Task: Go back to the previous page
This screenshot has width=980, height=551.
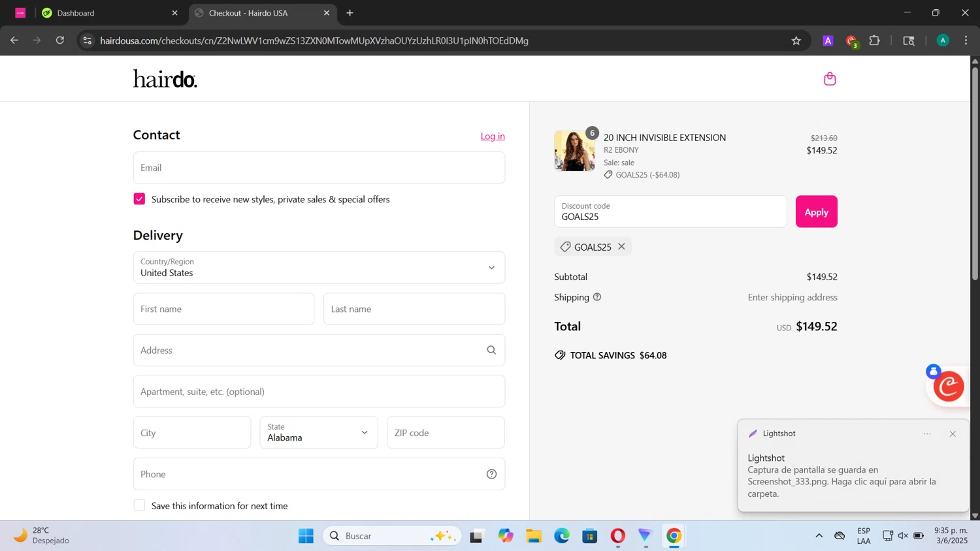Action: coord(14,40)
